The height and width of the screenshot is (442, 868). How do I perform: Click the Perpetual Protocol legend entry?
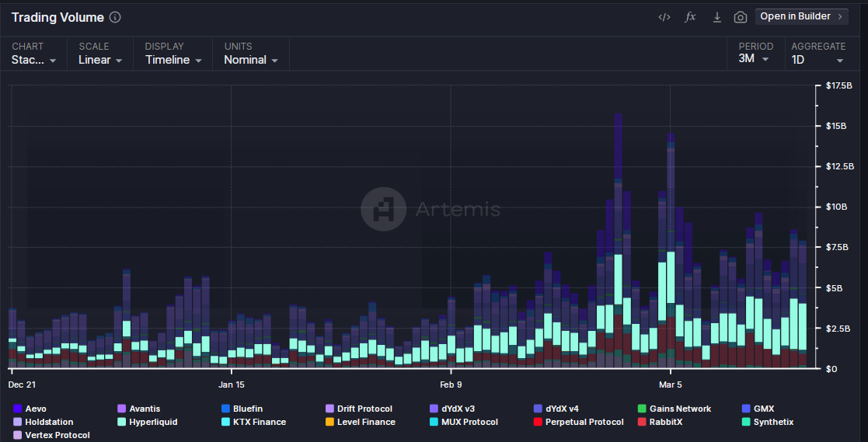tap(578, 422)
